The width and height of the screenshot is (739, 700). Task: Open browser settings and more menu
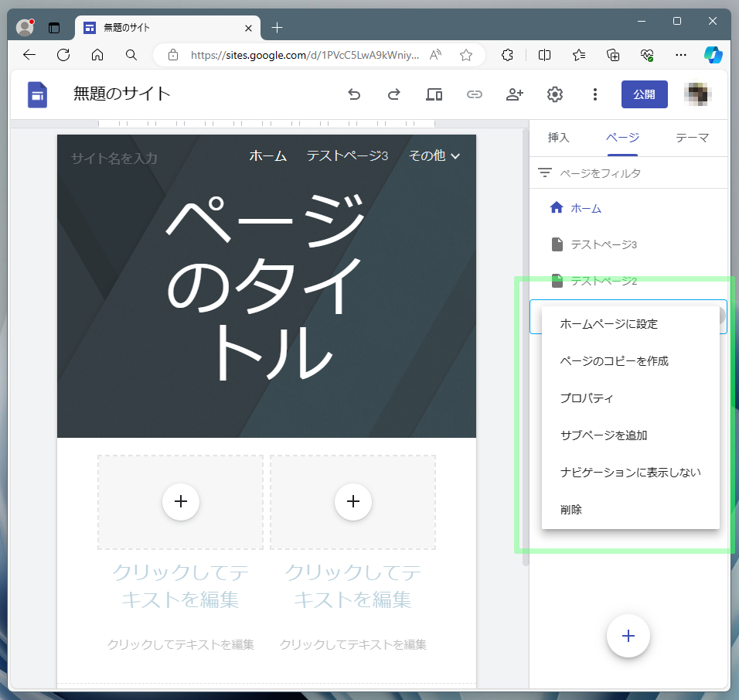tap(680, 55)
